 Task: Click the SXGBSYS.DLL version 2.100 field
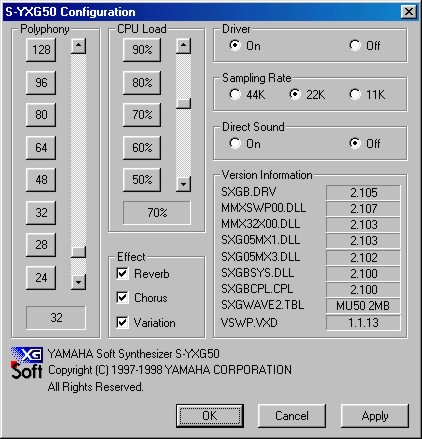[x=363, y=274]
